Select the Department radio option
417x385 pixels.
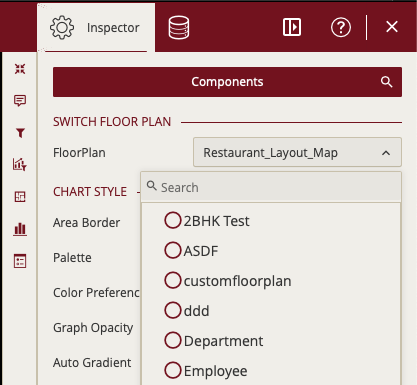click(214, 341)
